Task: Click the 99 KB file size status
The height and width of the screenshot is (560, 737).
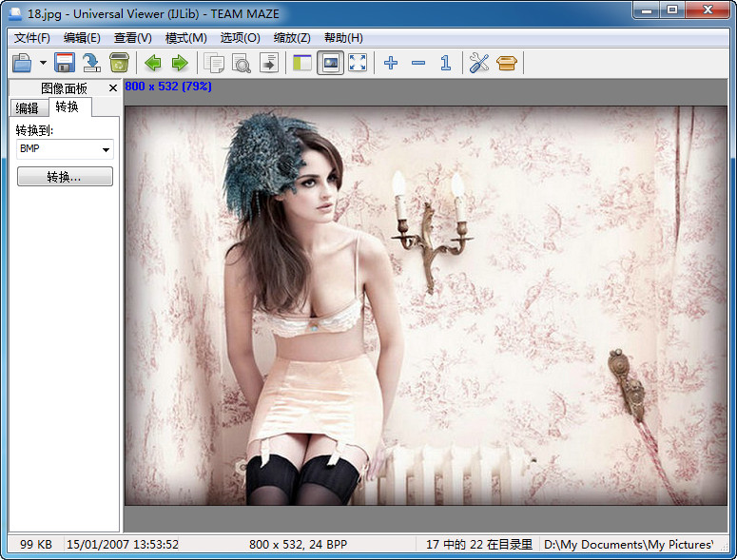Action: [x=36, y=545]
